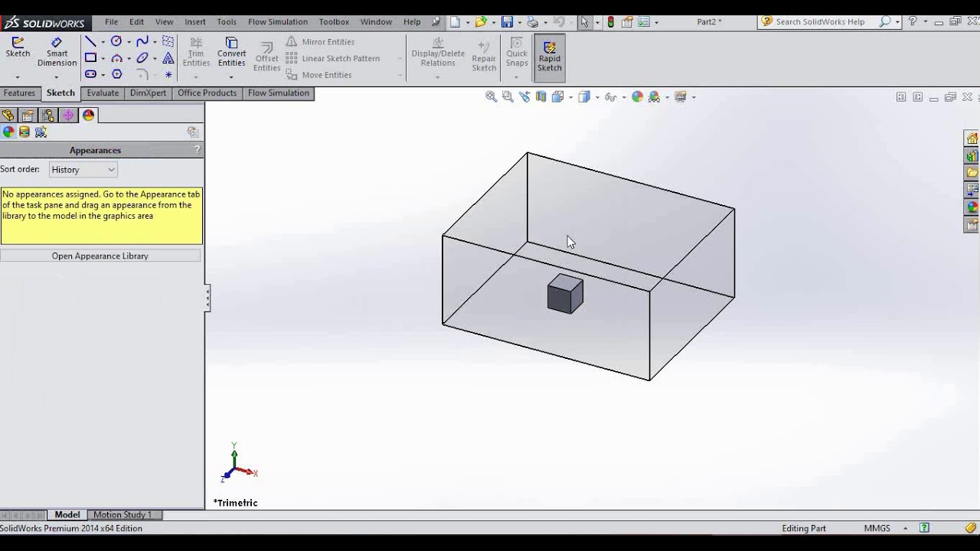Expand the Sketch button dropdown arrow
Image resolution: width=980 pixels, height=551 pixels.
(18, 77)
